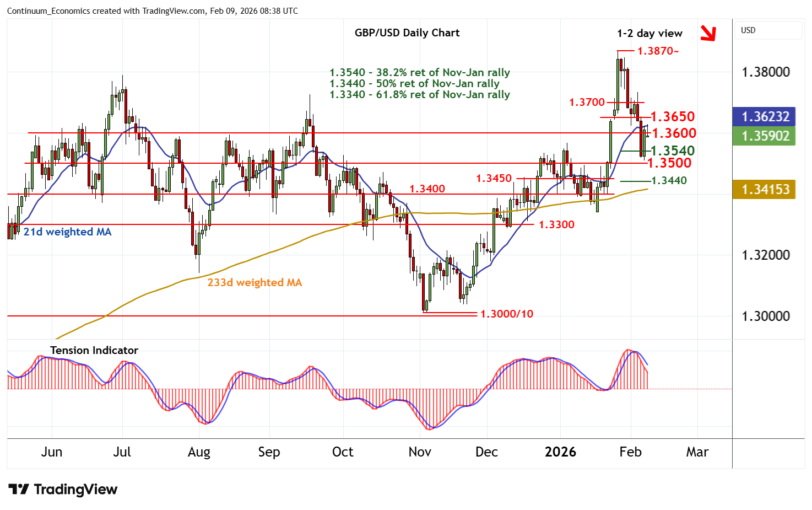Screen dimensions: 812x510
Task: Open the USD currency selector
Action: pos(768,30)
